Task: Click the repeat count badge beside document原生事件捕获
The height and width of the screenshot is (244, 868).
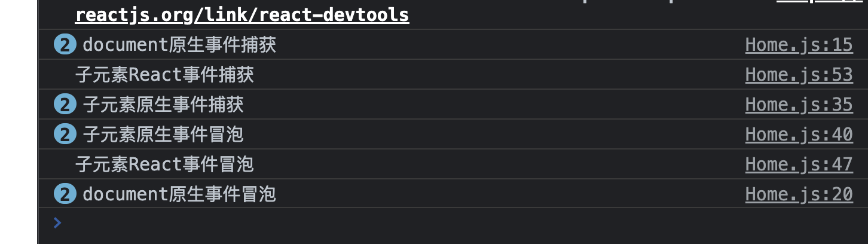Action: click(x=65, y=45)
